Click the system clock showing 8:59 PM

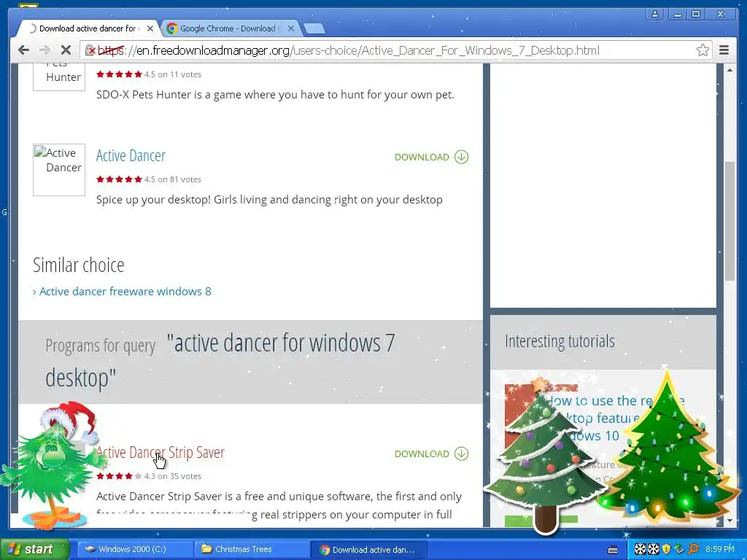coord(720,549)
